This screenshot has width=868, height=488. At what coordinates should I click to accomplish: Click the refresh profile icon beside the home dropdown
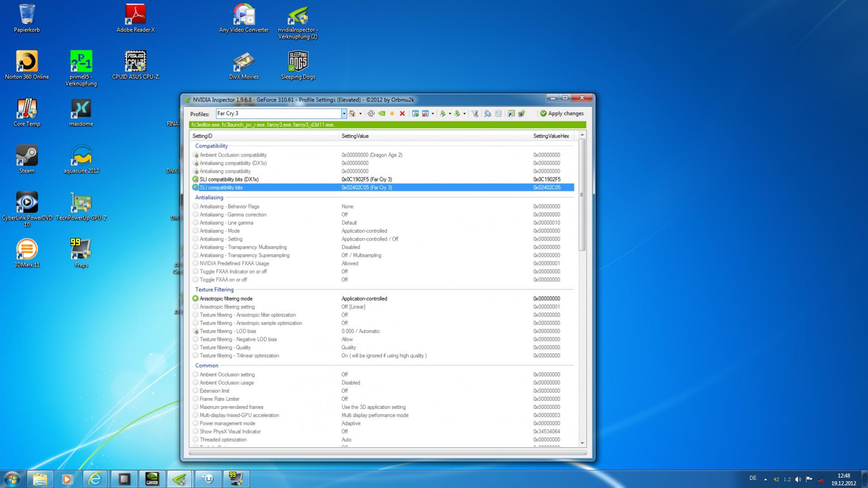pos(371,114)
